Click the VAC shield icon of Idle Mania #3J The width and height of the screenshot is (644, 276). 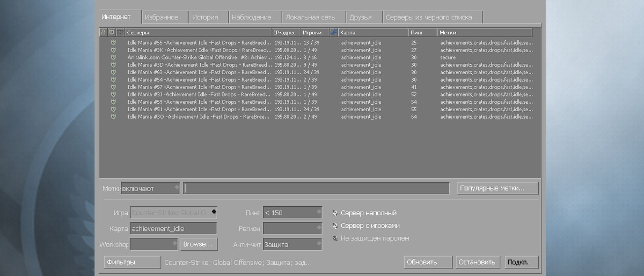(113, 95)
